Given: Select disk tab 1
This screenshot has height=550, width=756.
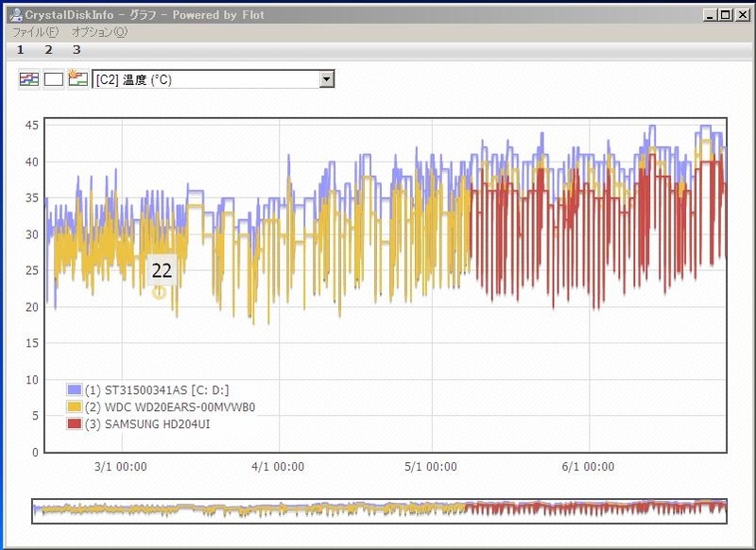Looking at the screenshot, I should [x=20, y=50].
